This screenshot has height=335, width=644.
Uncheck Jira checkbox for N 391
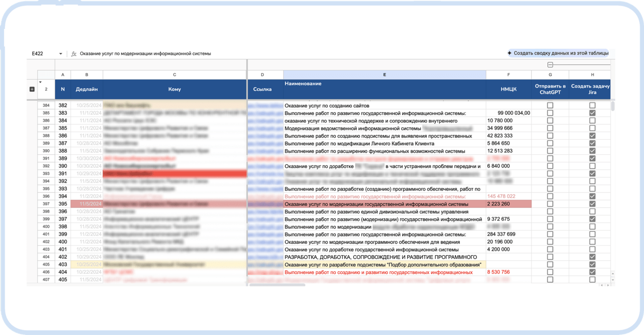[592, 174]
